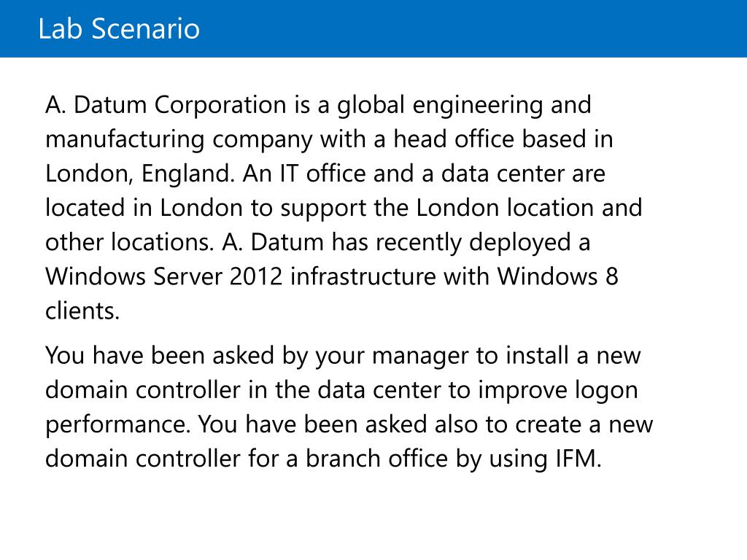The image size is (747, 560).
Task: Click the word "located"
Action: [x=85, y=209]
